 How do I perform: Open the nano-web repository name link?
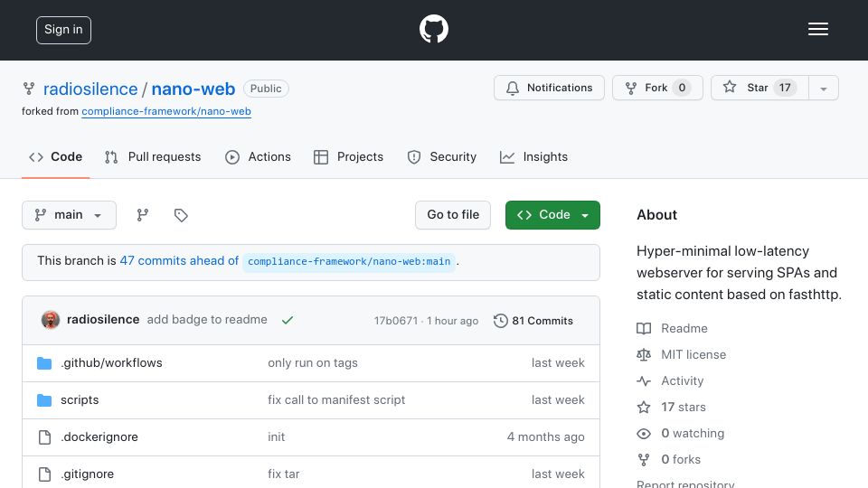coord(193,89)
